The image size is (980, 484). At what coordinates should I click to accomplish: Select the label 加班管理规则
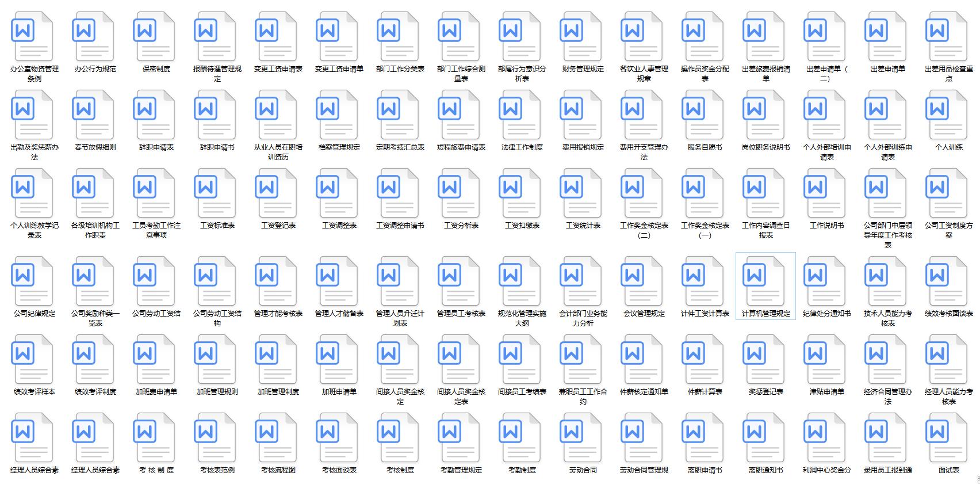[x=217, y=392]
